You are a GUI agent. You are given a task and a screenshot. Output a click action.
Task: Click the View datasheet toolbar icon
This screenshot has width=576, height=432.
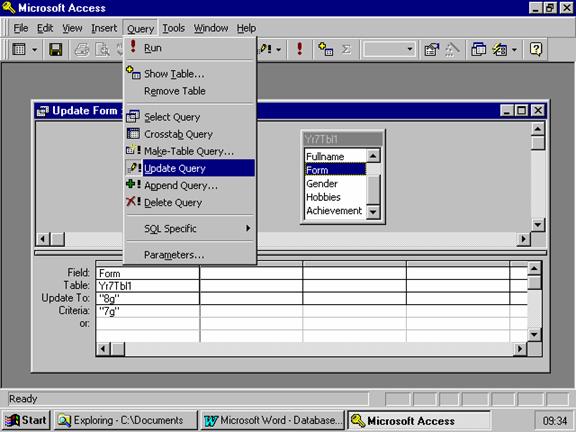coord(19,49)
